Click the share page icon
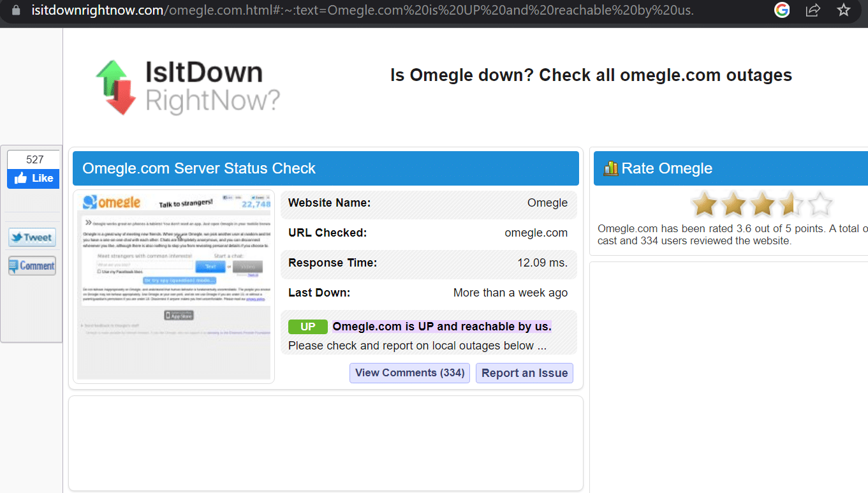This screenshot has width=868, height=493. pyautogui.click(x=813, y=10)
